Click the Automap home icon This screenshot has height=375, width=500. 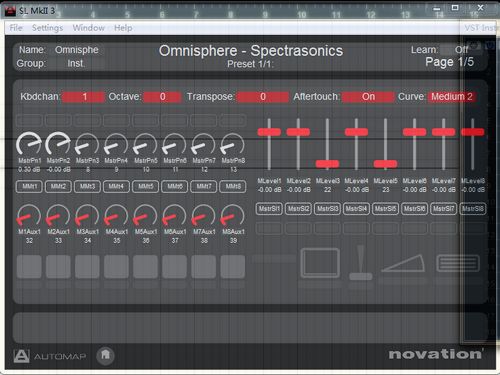tap(105, 355)
